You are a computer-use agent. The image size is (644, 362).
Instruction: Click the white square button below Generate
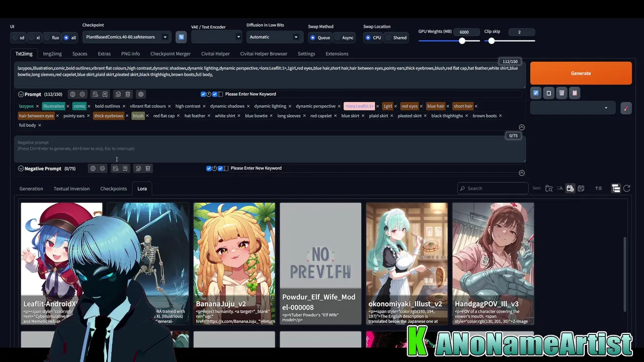pyautogui.click(x=549, y=93)
